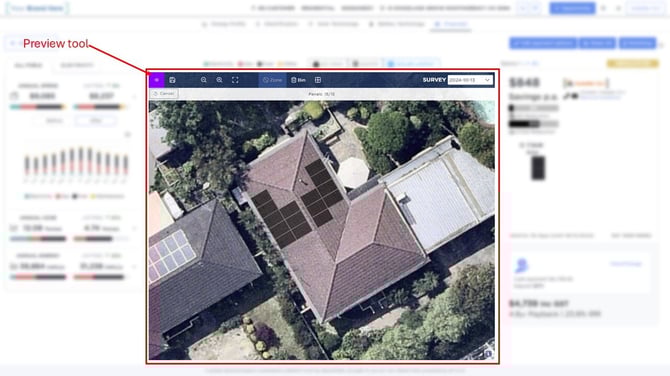Screen dimensions: 670x376
Task: Select the Zone tool in map toolbar
Action: tap(272, 80)
